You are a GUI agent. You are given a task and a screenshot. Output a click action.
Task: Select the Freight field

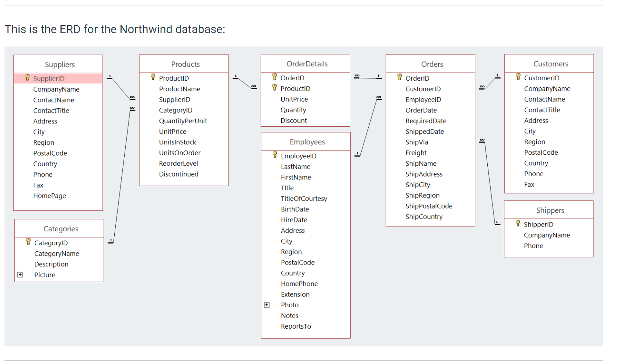coord(416,153)
